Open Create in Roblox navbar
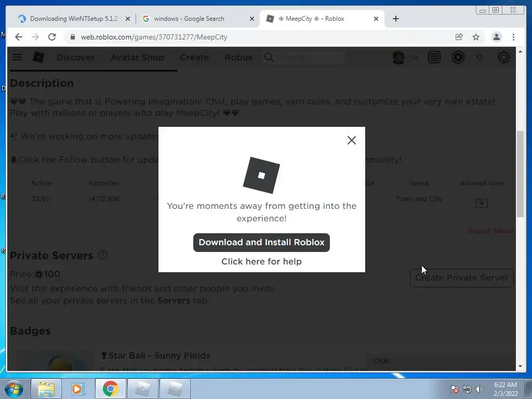This screenshot has height=399, width=532. click(x=194, y=57)
